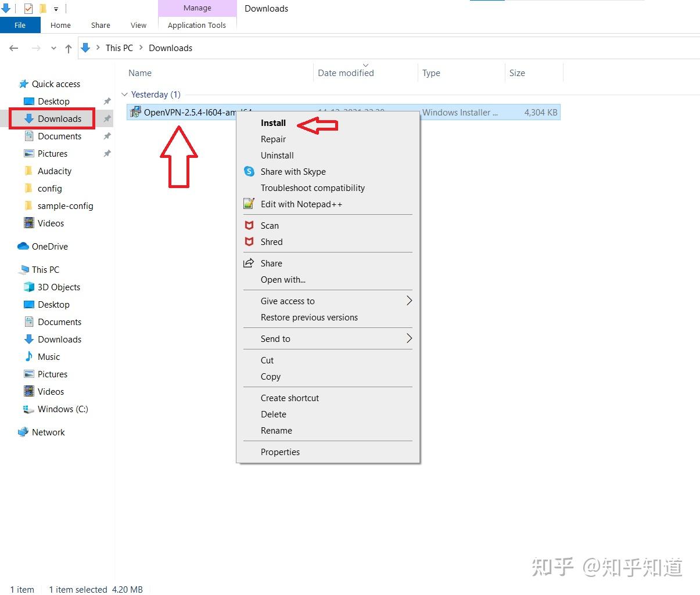700x595 pixels.
Task: Select the OpenVPN-2.5.4 installer file
Action: point(343,113)
